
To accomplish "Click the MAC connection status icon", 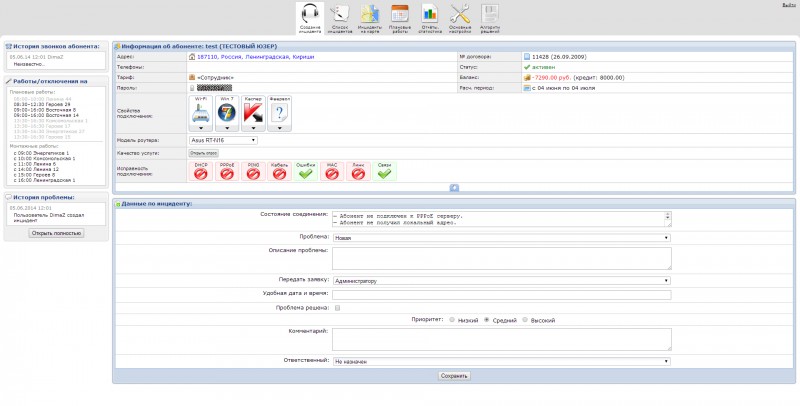I will [332, 171].
